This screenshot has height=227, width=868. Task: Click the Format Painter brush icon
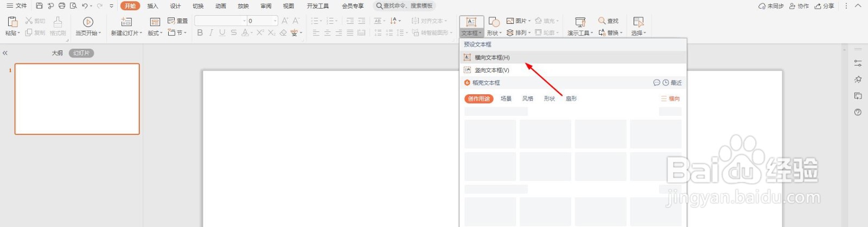58,22
